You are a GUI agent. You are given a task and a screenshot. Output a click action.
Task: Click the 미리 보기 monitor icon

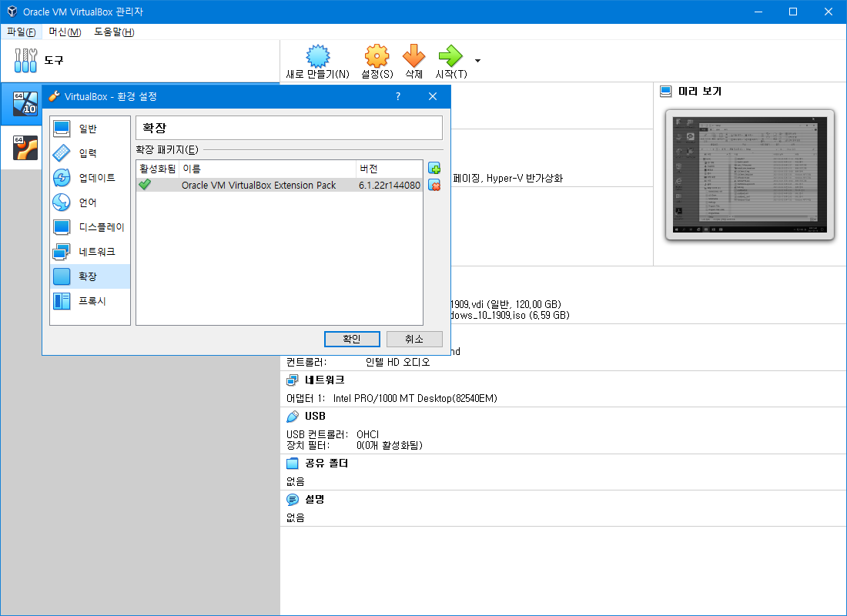pos(666,92)
